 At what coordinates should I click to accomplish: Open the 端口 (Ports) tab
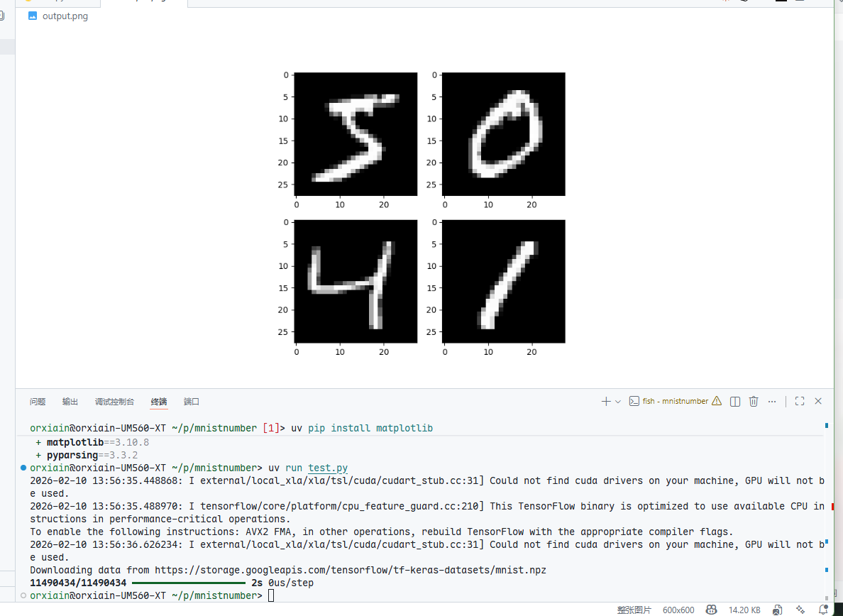(x=192, y=402)
